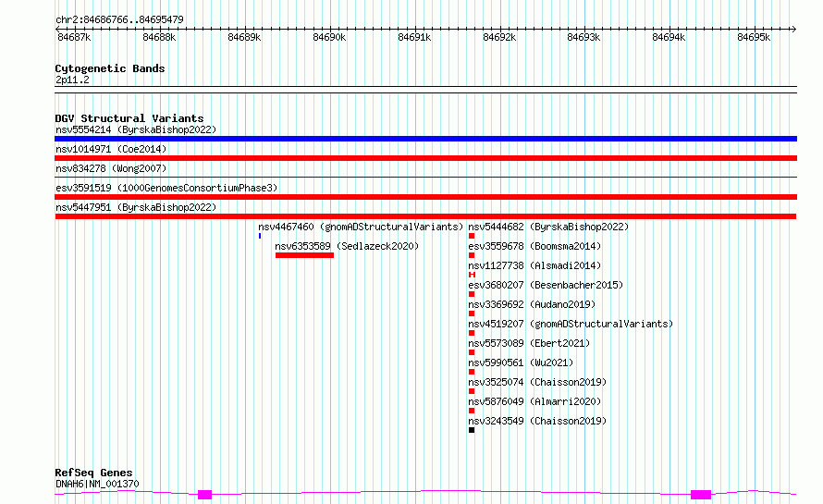The height and width of the screenshot is (504, 823).
Task: Click the 84691k ruler tick label
Action: click(414, 37)
